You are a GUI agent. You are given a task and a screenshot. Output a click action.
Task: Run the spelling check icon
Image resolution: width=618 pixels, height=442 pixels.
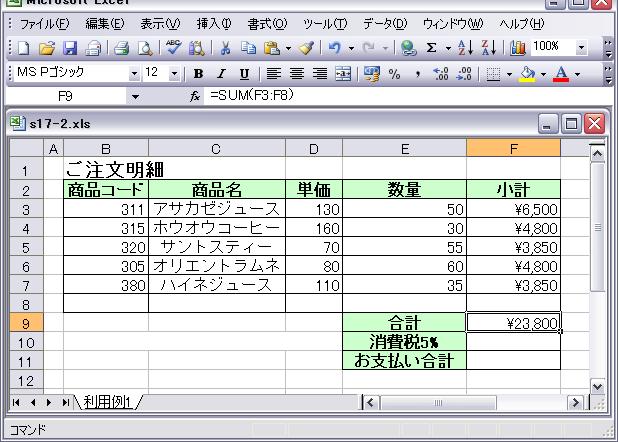coord(173,48)
